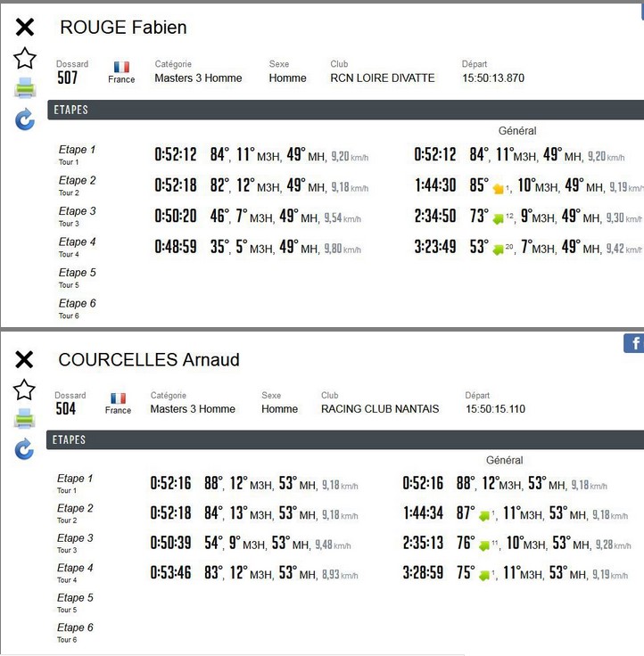This screenshot has width=644, height=656.
Task: Close the ROUGE Fabien result panel
Action: [x=25, y=28]
